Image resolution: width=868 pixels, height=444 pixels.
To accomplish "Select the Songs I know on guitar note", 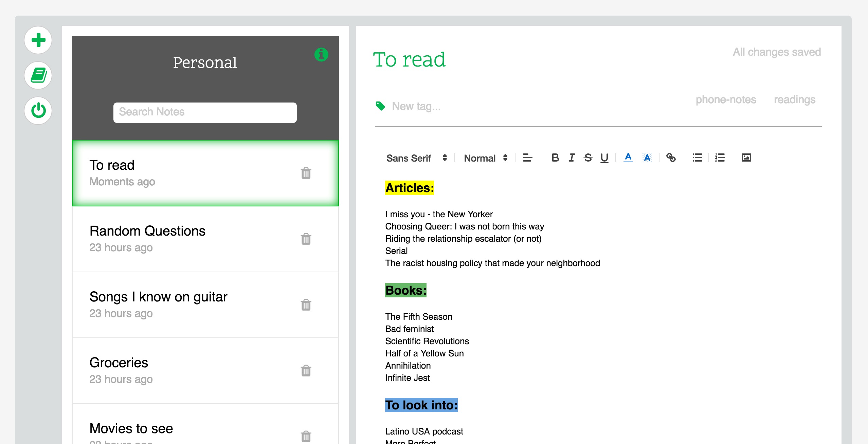I will click(x=205, y=305).
